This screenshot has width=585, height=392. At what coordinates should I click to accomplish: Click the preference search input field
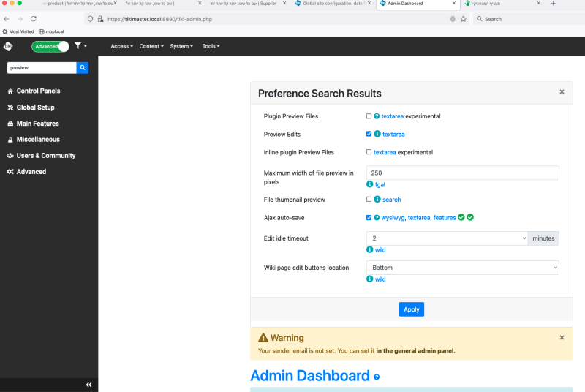coord(42,68)
